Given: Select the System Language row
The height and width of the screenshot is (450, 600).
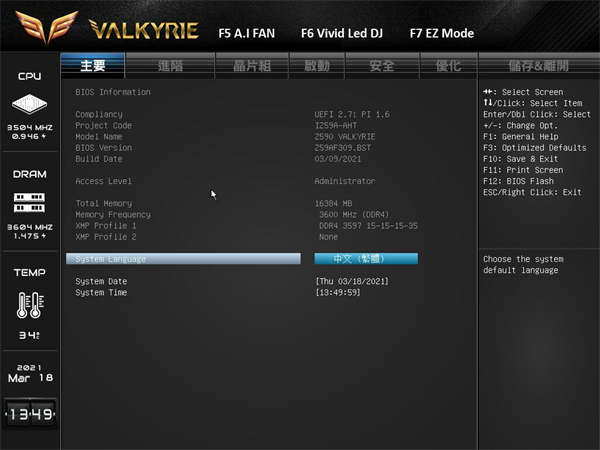Looking at the screenshot, I should click(x=183, y=259).
